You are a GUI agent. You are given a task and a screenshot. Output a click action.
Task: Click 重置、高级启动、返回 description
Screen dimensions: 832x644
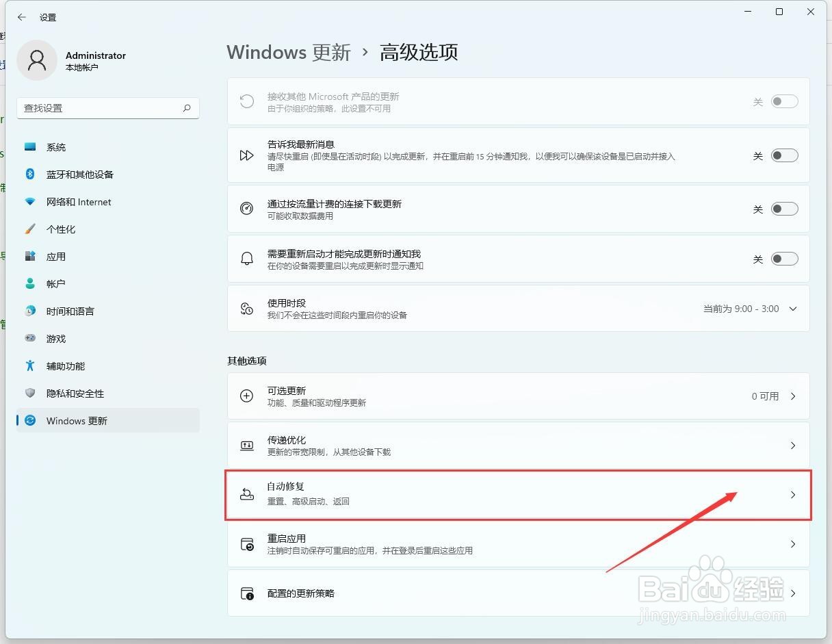[x=308, y=502]
